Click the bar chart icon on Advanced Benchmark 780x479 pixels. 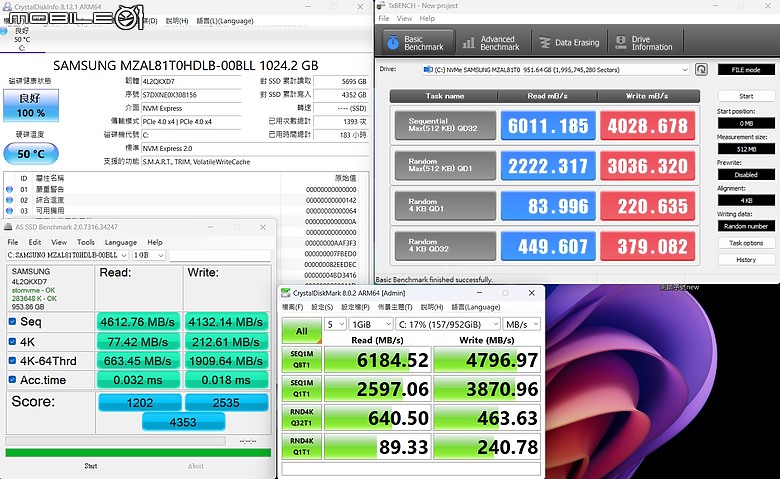(x=469, y=43)
